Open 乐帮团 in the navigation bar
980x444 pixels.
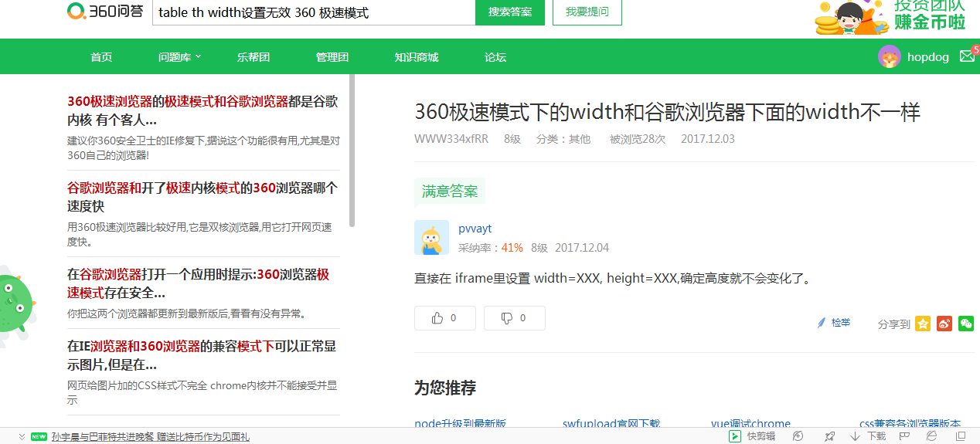coord(254,56)
